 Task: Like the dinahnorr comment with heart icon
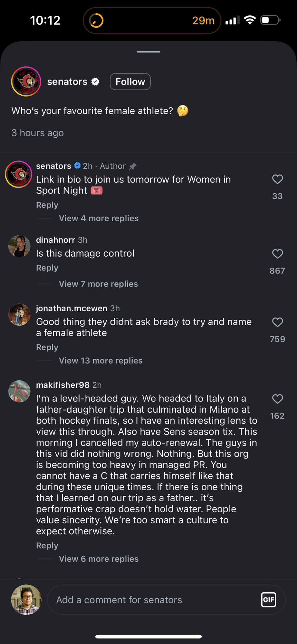tap(277, 254)
